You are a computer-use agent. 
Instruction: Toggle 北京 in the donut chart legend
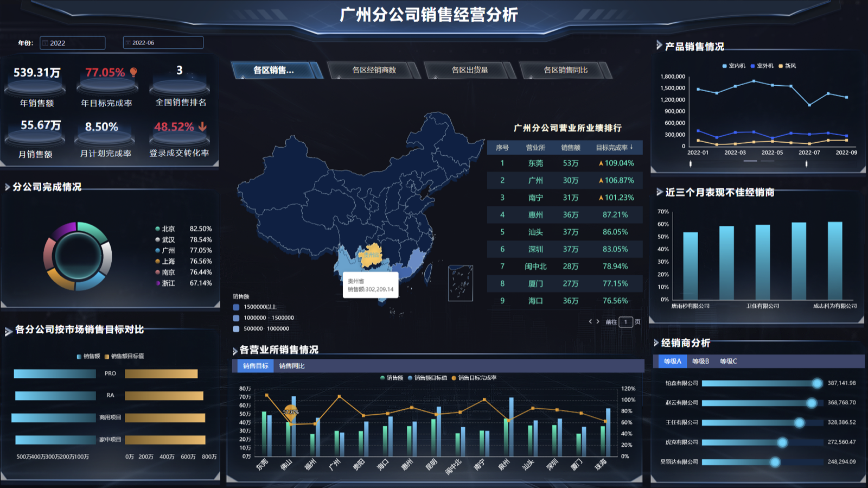tap(165, 229)
